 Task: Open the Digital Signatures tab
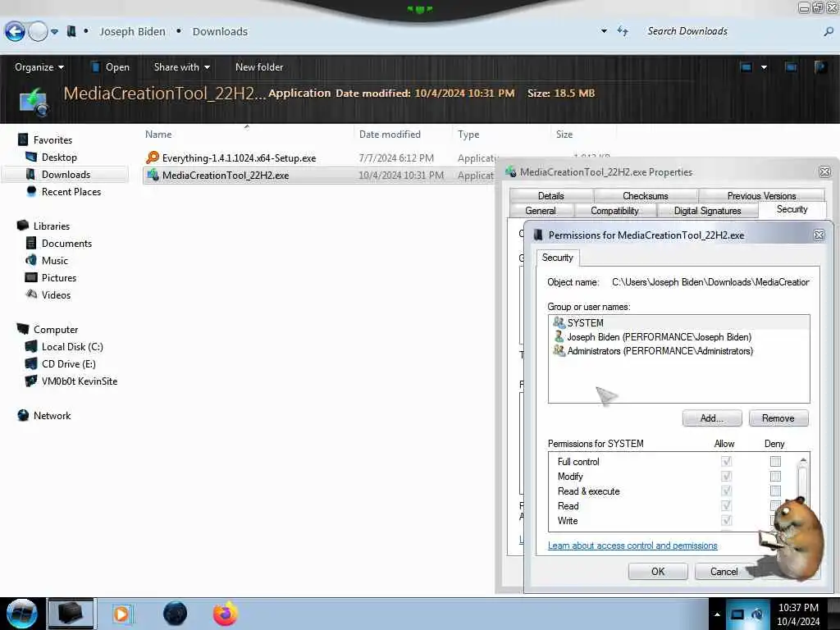[707, 211]
